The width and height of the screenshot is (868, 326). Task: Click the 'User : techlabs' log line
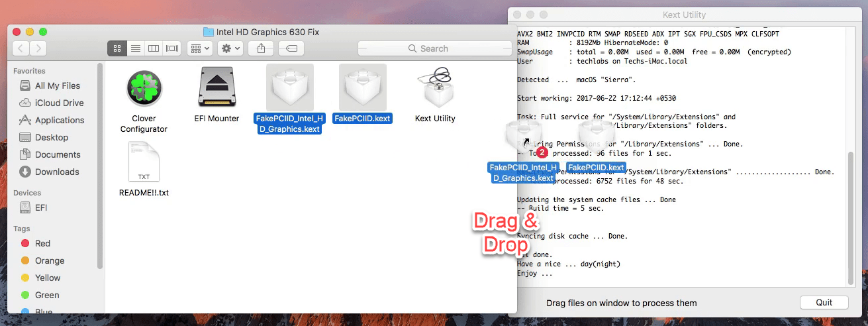click(x=603, y=61)
